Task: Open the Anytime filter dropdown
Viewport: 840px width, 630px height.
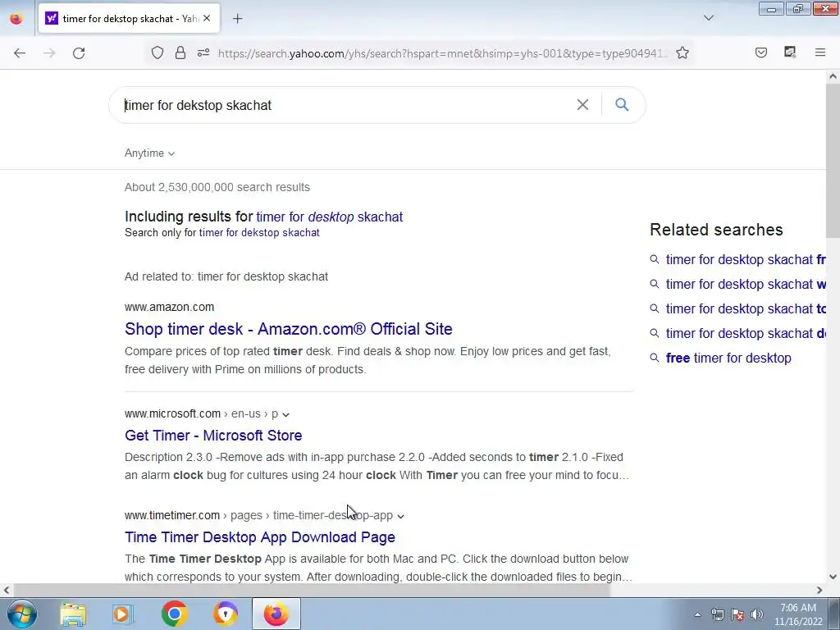Action: coord(149,153)
